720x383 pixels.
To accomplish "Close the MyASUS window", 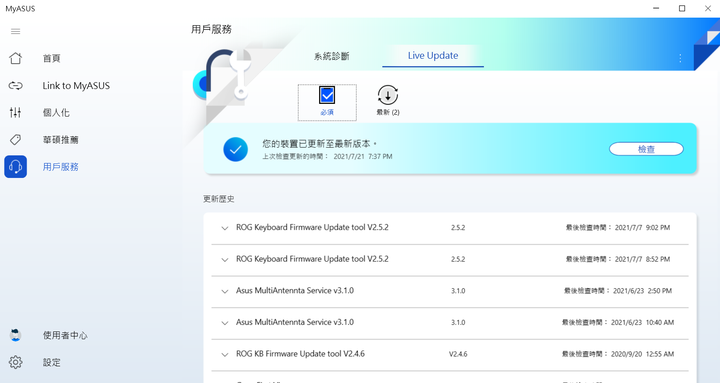I will pos(708,8).
